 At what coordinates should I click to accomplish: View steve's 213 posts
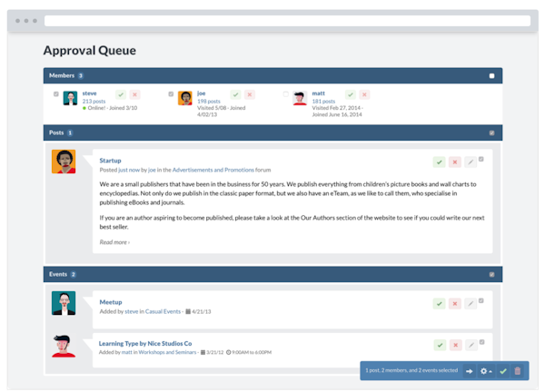coord(94,102)
